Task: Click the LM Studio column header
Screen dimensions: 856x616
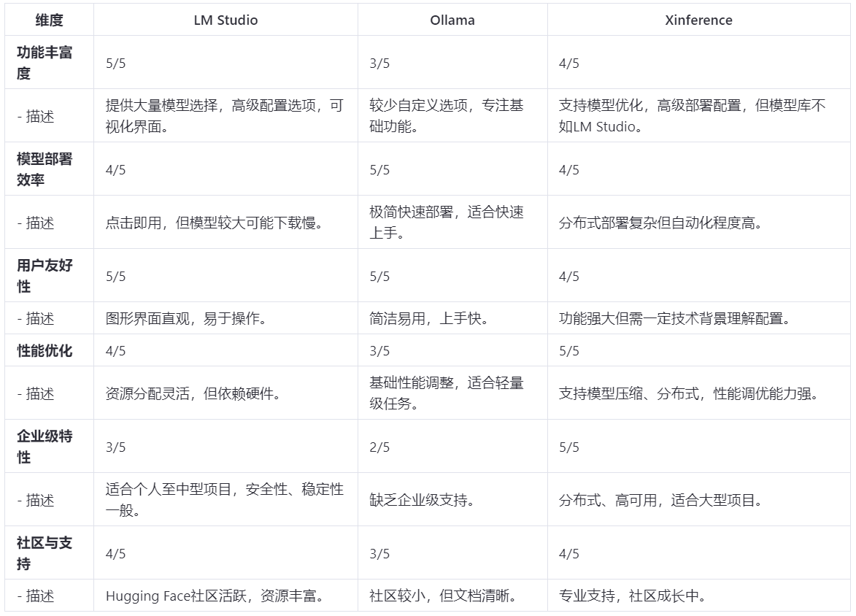Action: click(x=225, y=20)
